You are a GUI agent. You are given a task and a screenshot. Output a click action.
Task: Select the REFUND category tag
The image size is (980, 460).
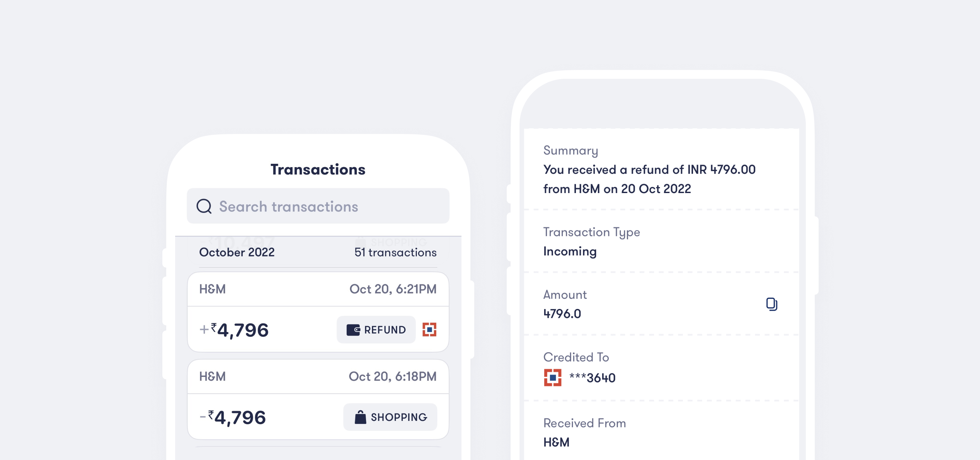tap(376, 329)
